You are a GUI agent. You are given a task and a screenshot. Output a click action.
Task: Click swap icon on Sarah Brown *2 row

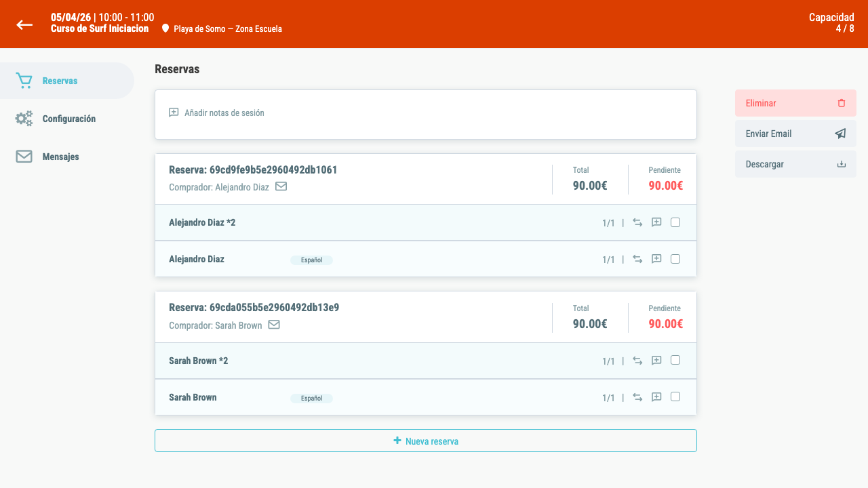(x=637, y=361)
